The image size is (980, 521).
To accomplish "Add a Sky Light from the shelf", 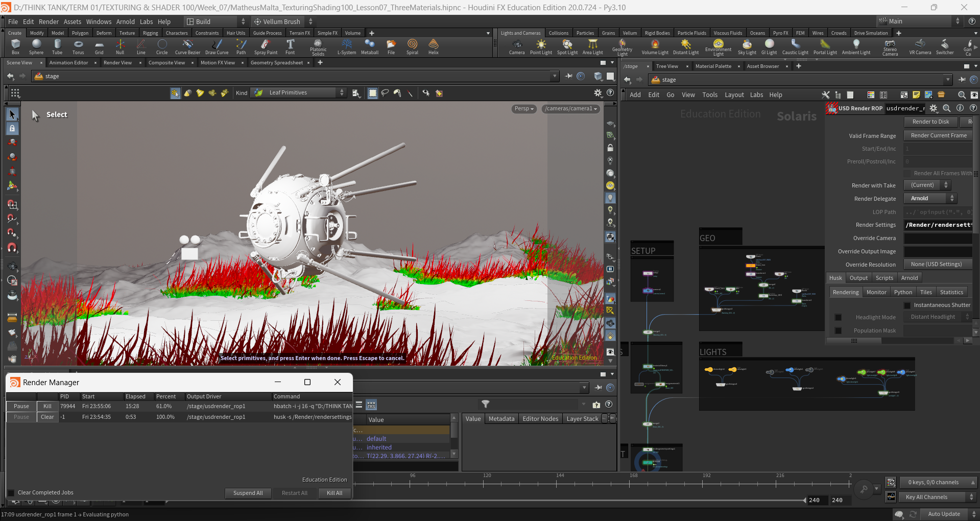I will coord(747,46).
